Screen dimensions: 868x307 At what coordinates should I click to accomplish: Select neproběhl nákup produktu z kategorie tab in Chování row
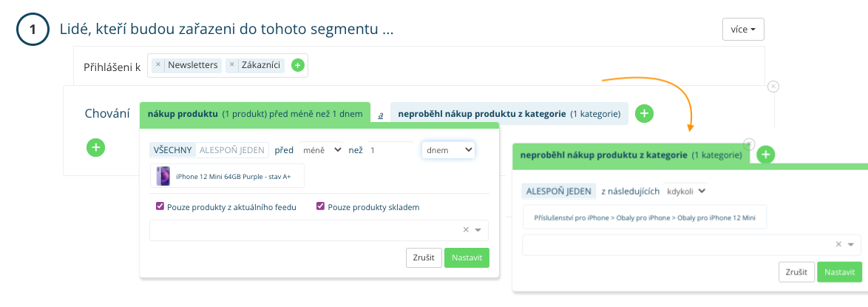tap(509, 114)
